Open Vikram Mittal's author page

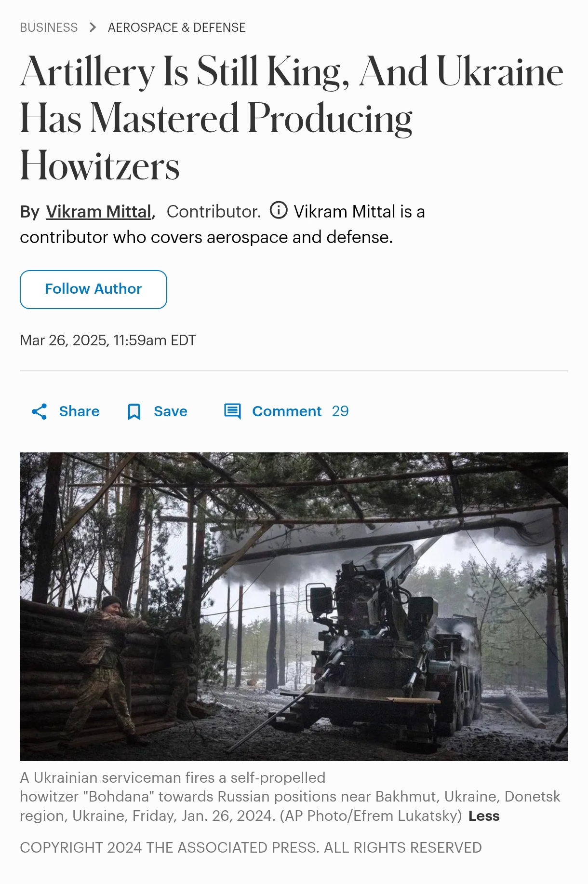pyautogui.click(x=99, y=211)
